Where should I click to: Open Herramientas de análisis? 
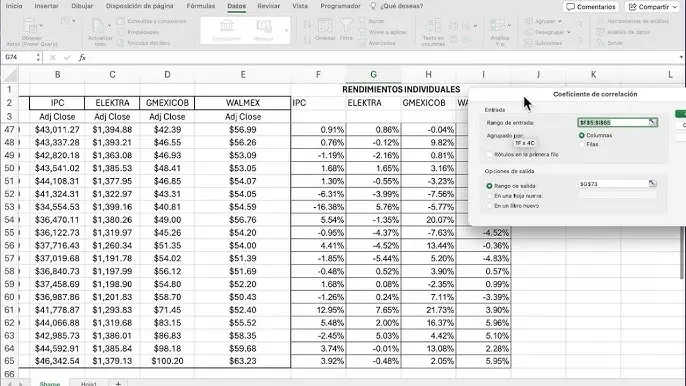633,21
